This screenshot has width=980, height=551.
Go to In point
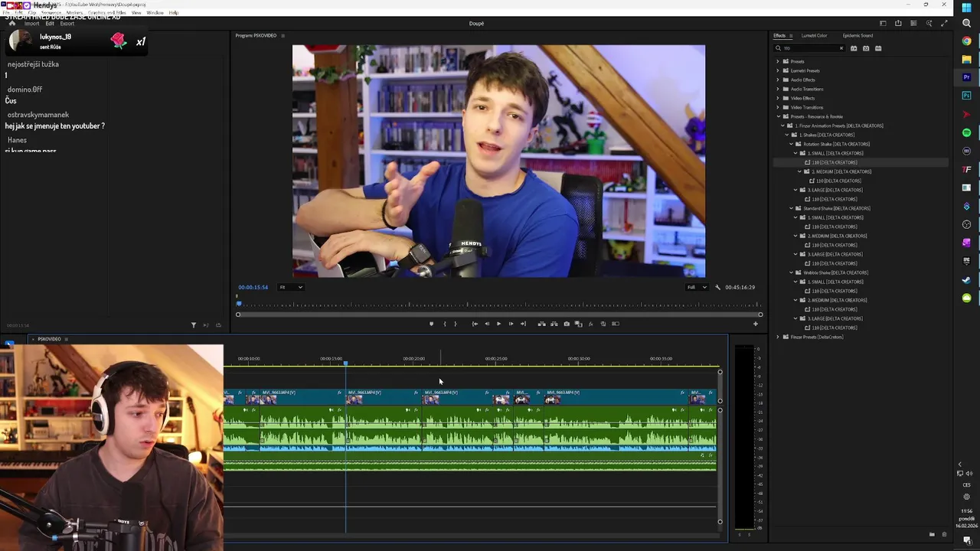[475, 324]
